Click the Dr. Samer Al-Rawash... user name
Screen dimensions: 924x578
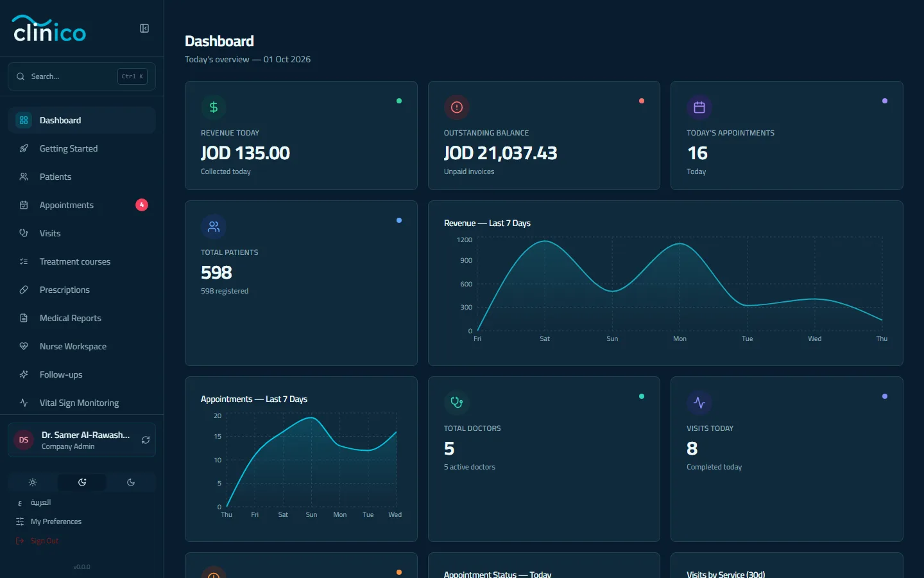coord(85,435)
